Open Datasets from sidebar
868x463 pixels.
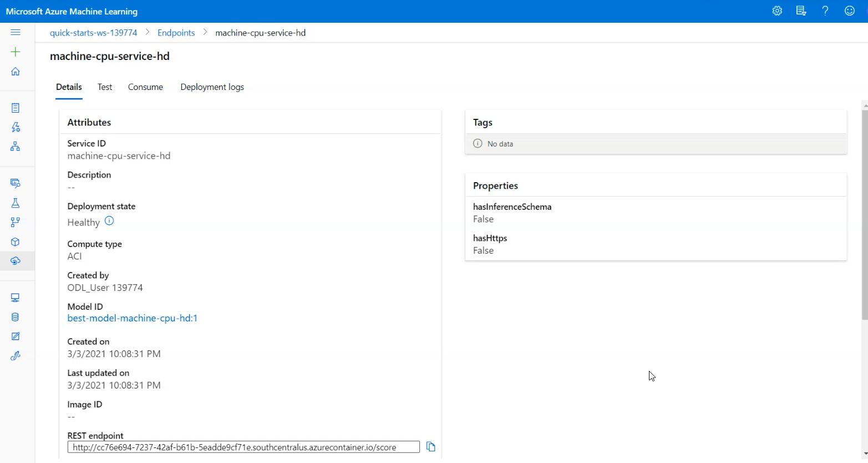pyautogui.click(x=16, y=183)
